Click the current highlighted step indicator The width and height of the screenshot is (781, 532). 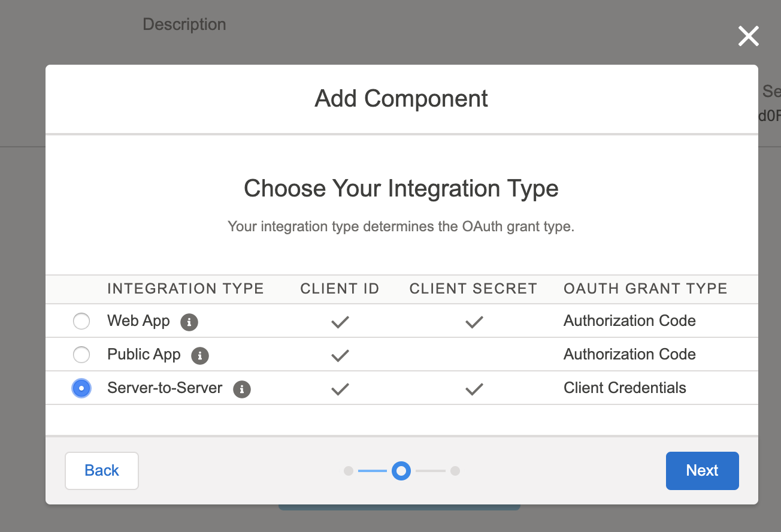point(401,471)
